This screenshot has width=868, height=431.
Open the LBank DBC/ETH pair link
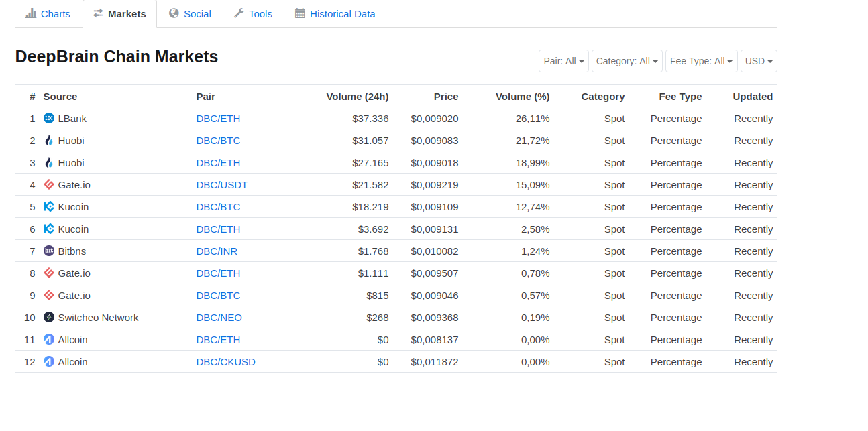(218, 119)
